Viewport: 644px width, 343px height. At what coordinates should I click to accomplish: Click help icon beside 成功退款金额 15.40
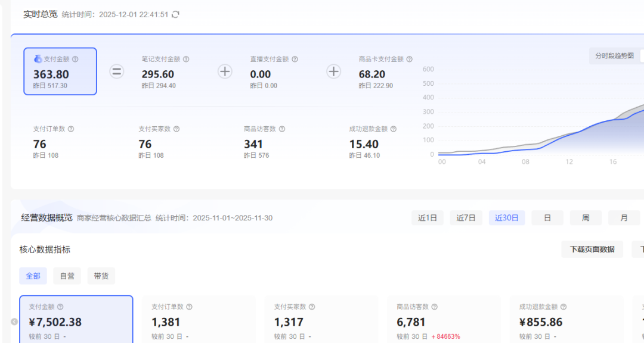[394, 129]
